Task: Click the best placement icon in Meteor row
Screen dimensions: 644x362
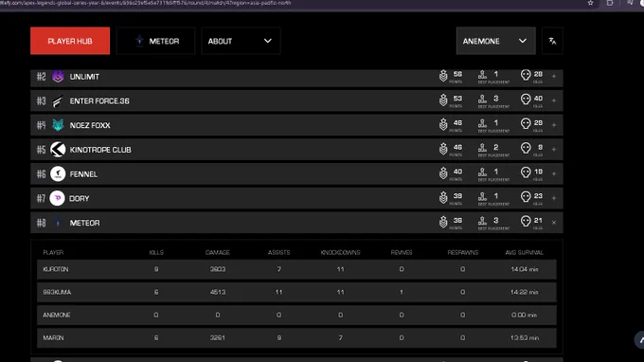Action: [x=482, y=221]
